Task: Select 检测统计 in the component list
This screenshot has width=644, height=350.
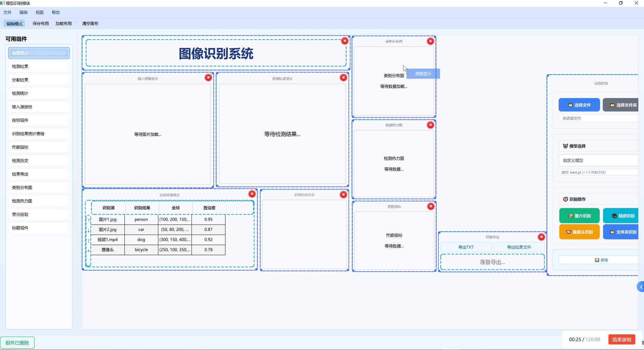Action: click(39, 93)
